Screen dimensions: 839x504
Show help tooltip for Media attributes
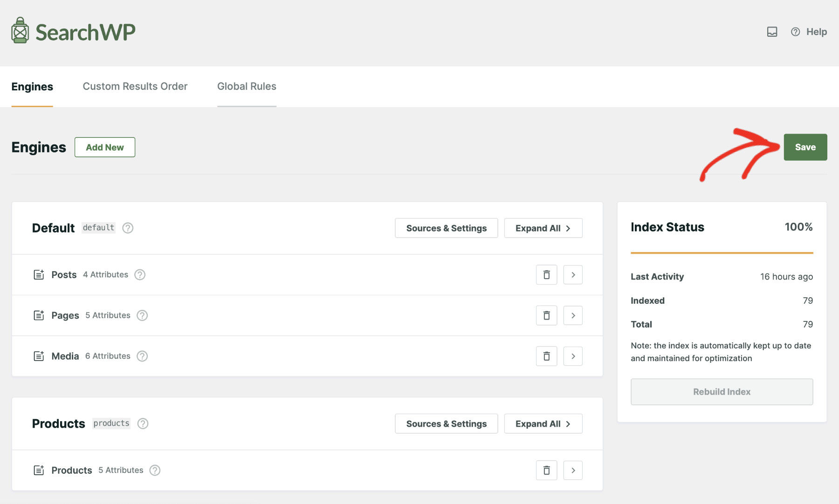(142, 356)
